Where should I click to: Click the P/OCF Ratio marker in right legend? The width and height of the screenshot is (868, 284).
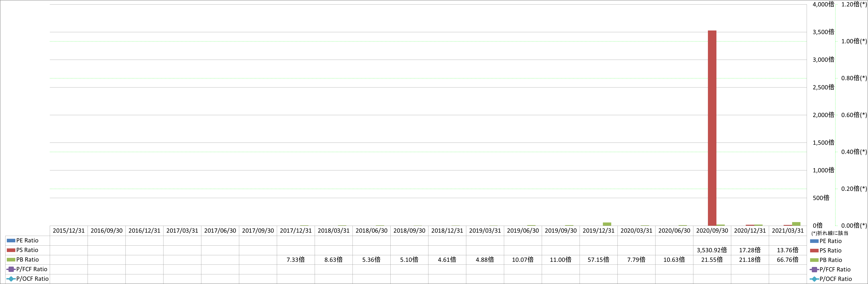(x=814, y=279)
